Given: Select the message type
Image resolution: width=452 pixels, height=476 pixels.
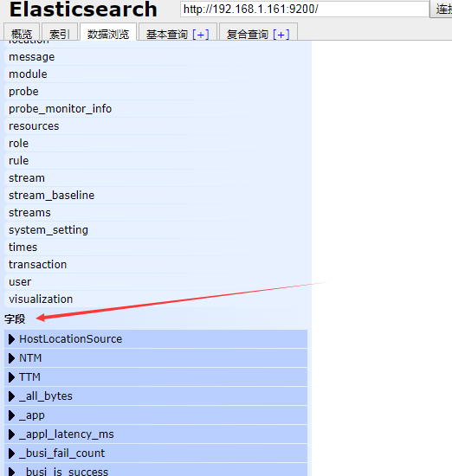Looking at the screenshot, I should click(x=158, y=57).
